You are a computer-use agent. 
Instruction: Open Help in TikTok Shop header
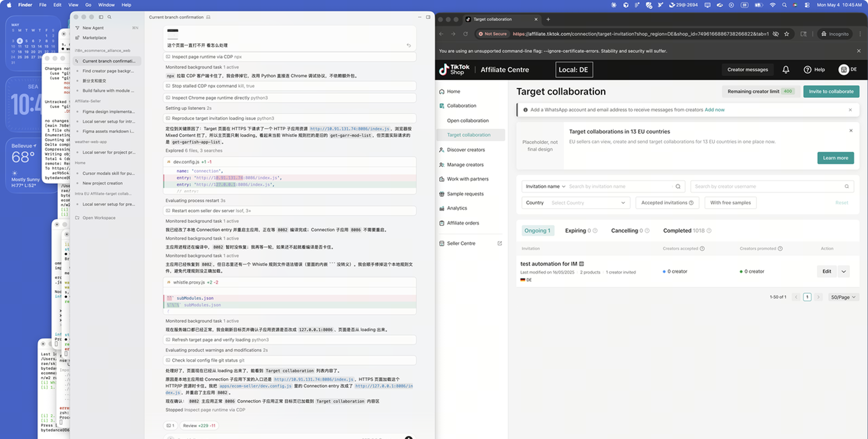click(x=814, y=70)
